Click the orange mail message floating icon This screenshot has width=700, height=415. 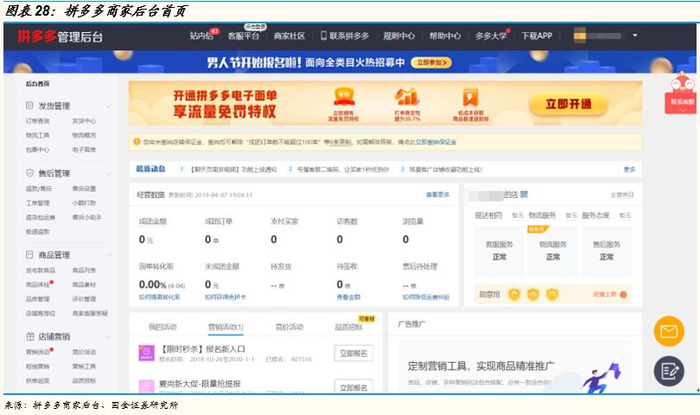coord(668,331)
